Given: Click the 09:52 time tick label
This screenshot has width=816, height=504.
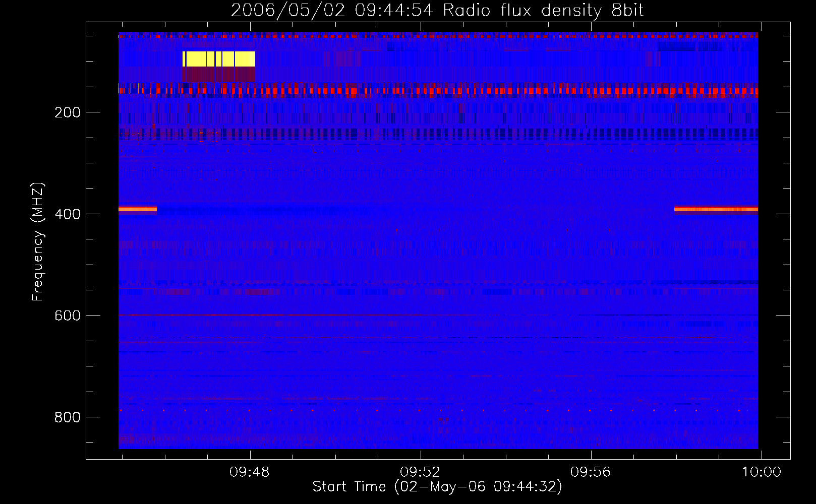Looking at the screenshot, I should click(420, 472).
